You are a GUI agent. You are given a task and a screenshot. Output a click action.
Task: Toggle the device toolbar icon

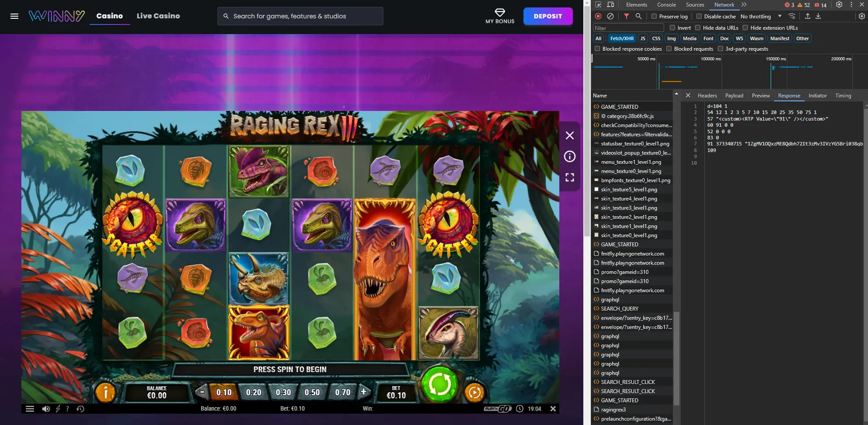(x=611, y=5)
